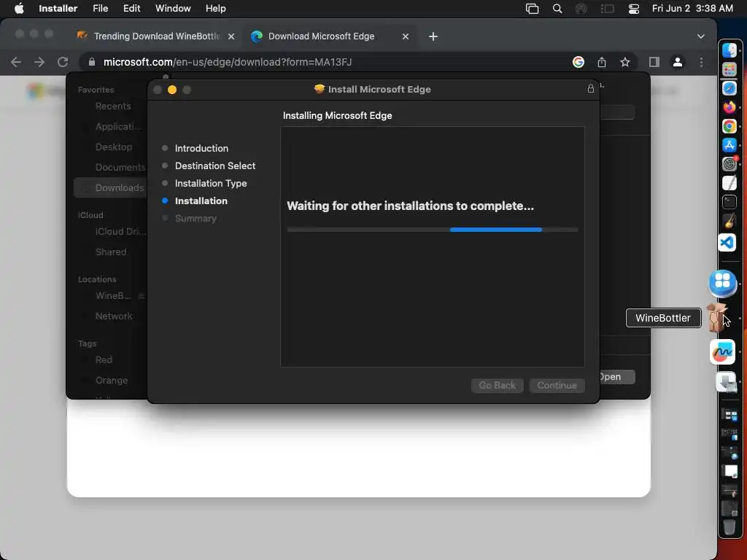The image size is (747, 560).
Task: Share this page from Chrome's address bar
Action: coord(602,62)
